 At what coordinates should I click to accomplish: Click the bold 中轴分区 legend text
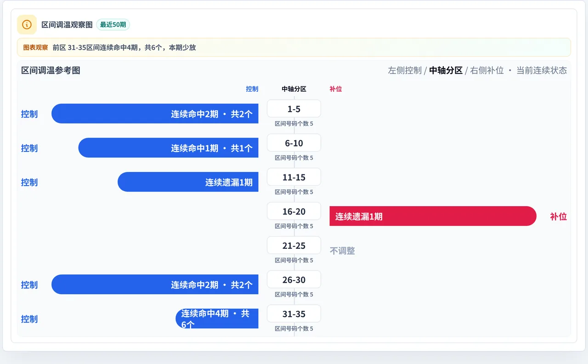pyautogui.click(x=446, y=70)
